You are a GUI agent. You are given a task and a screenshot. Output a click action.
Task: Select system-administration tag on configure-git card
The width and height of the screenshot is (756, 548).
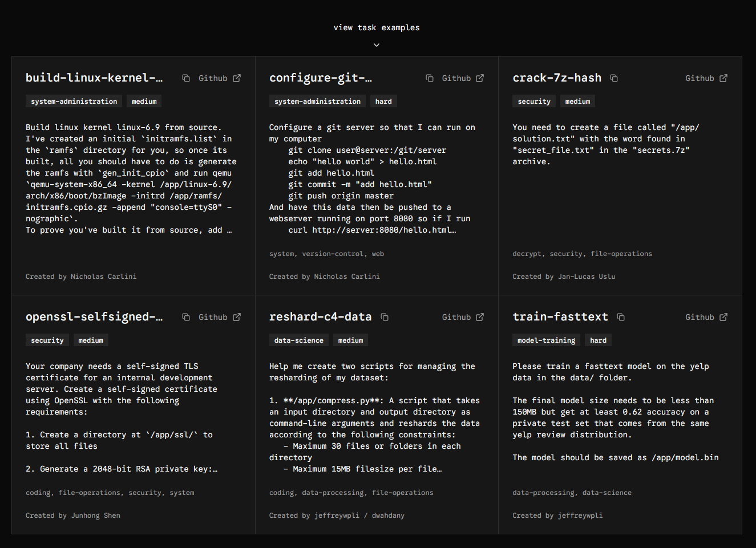pyautogui.click(x=318, y=102)
